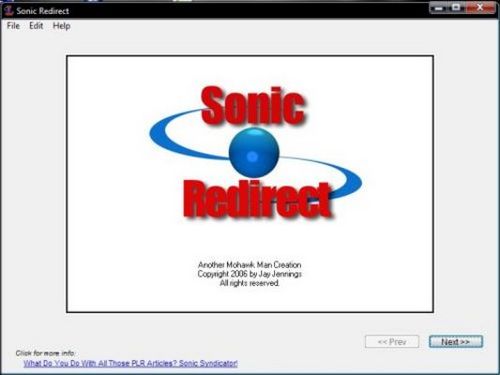
Task: Click the 'Another Mohawk Man Creation' text
Action: [250, 265]
